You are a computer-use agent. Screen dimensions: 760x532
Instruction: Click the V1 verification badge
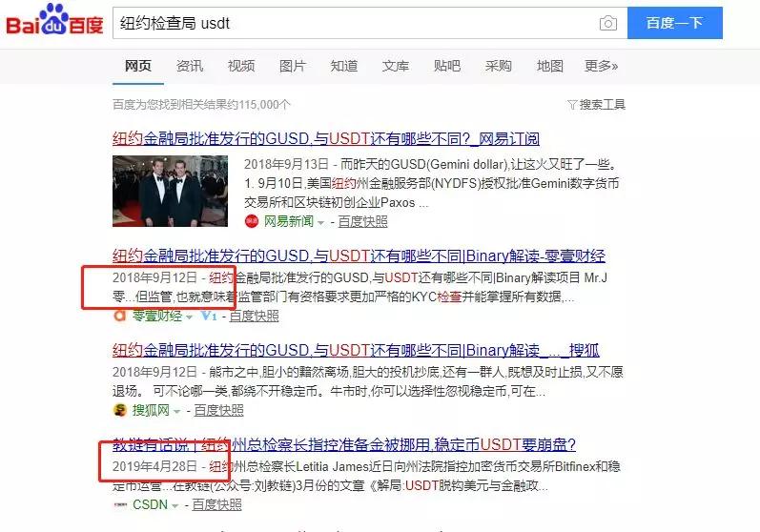coord(208,316)
